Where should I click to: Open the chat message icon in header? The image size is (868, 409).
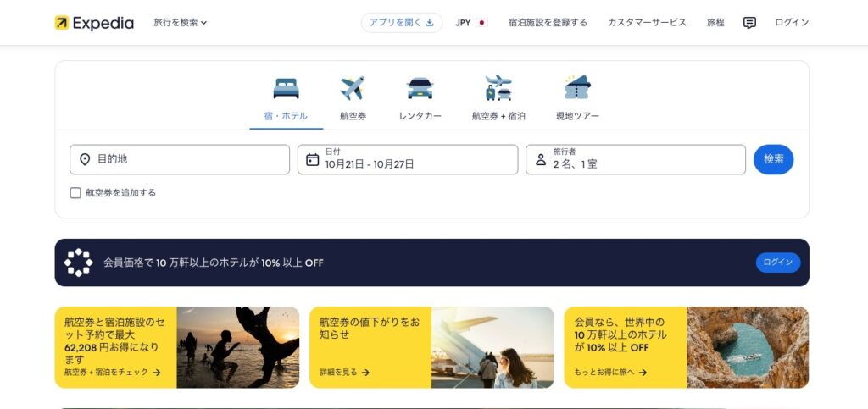(749, 23)
